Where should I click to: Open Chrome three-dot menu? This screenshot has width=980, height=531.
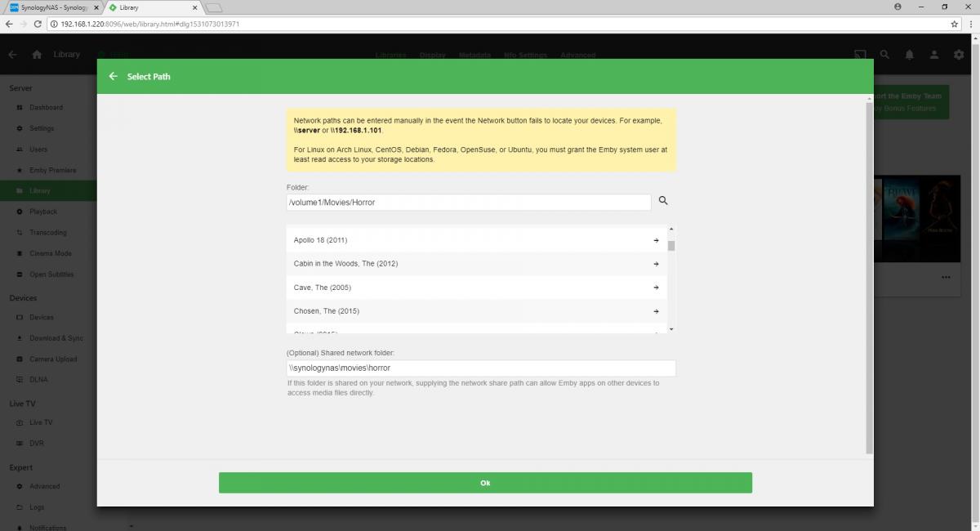pos(970,24)
